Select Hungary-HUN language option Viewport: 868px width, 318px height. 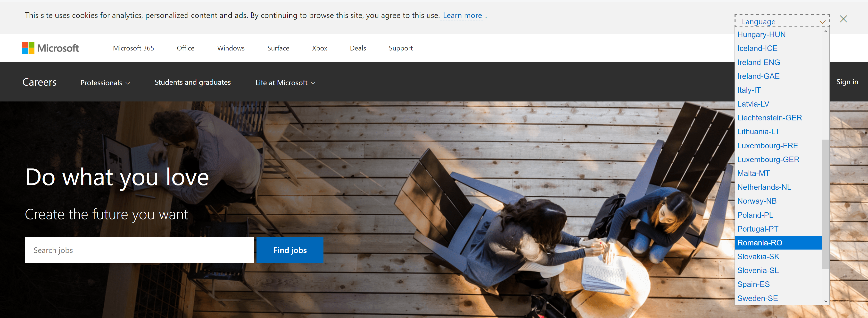tap(778, 34)
